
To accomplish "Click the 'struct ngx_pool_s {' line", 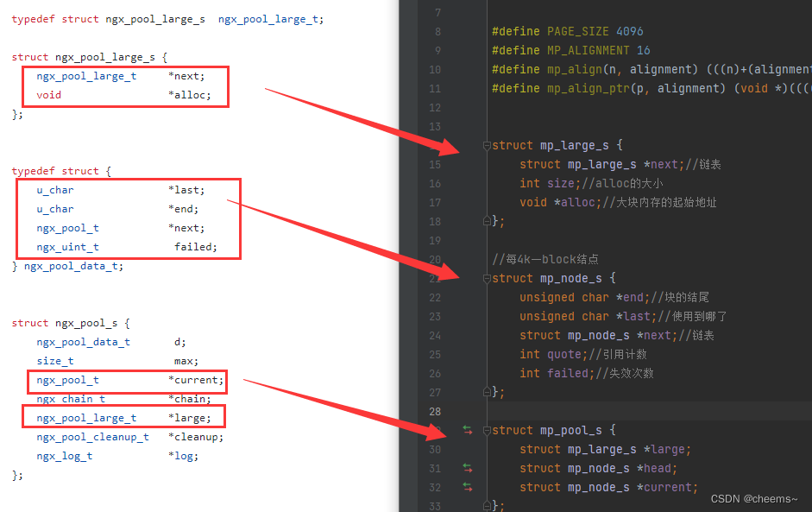I will click(71, 324).
